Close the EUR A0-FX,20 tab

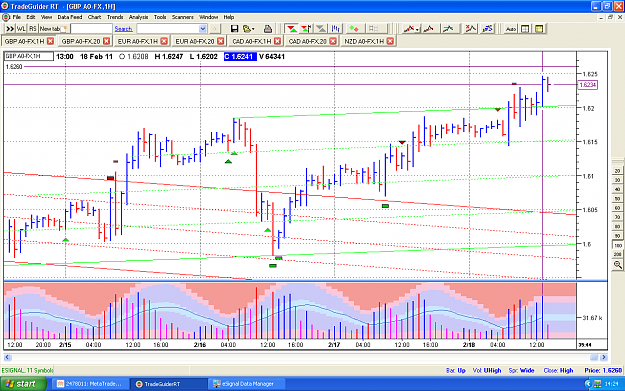[220, 41]
